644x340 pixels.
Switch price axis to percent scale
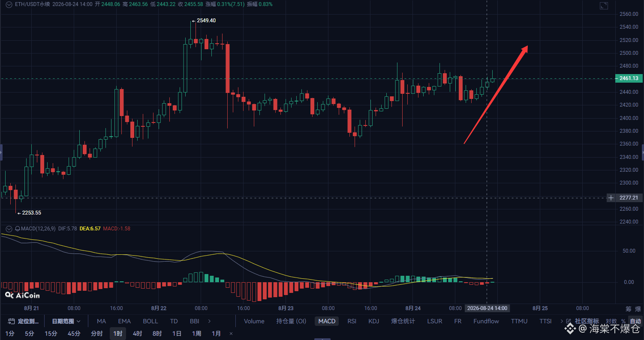(623, 321)
